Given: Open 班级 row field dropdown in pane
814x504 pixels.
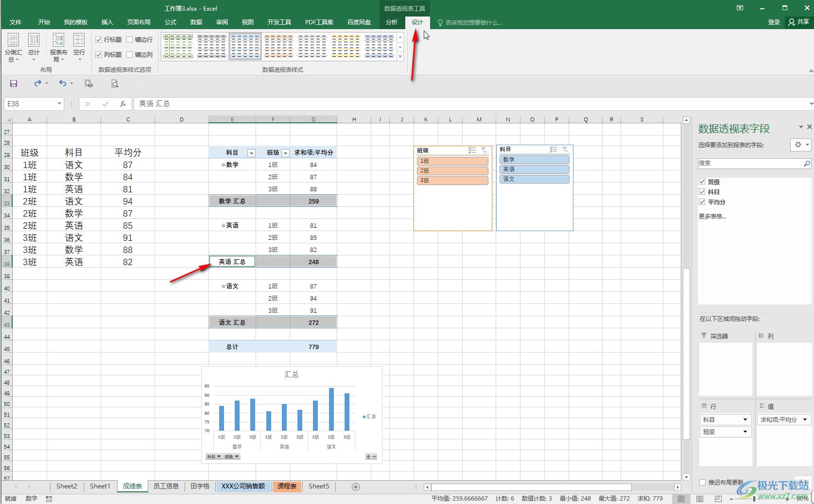Looking at the screenshot, I should (x=745, y=432).
